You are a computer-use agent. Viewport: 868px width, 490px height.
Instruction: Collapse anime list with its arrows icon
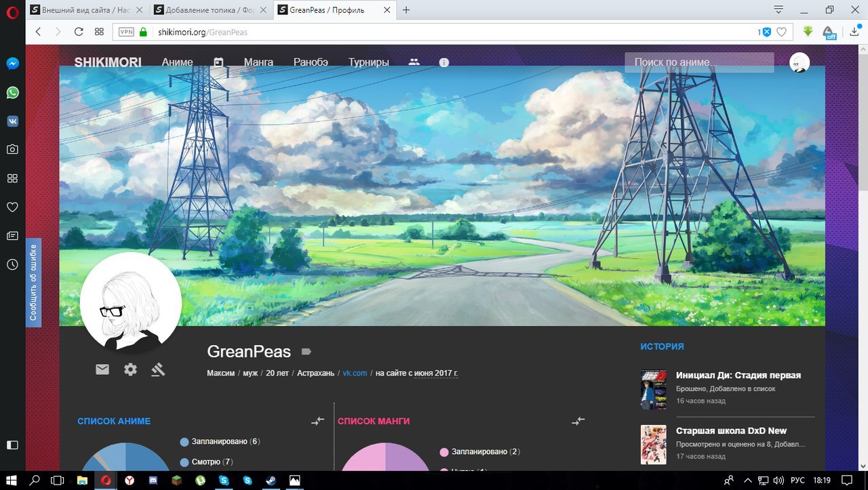pyautogui.click(x=318, y=421)
